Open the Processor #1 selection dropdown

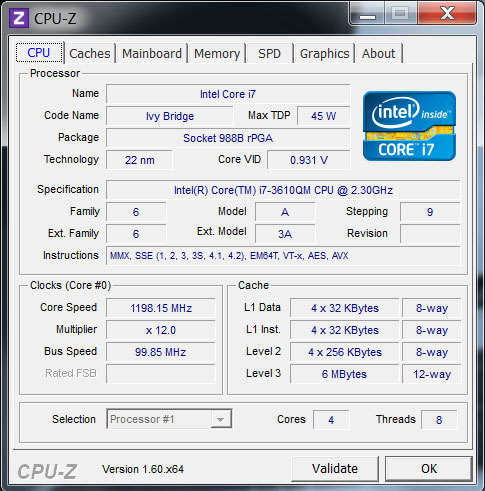[169, 419]
